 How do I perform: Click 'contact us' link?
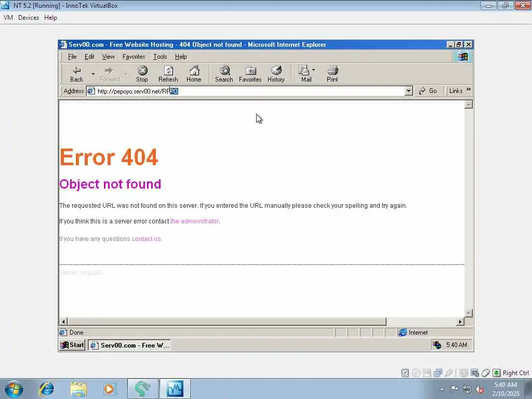[146, 239]
